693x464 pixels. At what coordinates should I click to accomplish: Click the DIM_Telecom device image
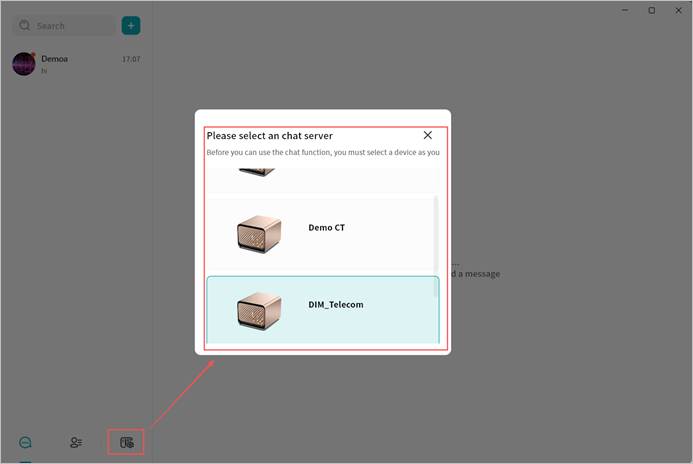click(x=259, y=310)
